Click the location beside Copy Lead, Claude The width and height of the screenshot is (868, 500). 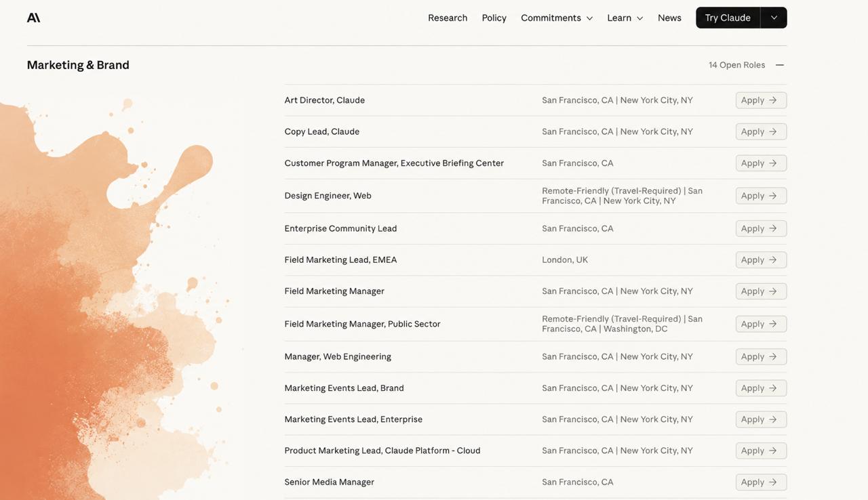618,131
